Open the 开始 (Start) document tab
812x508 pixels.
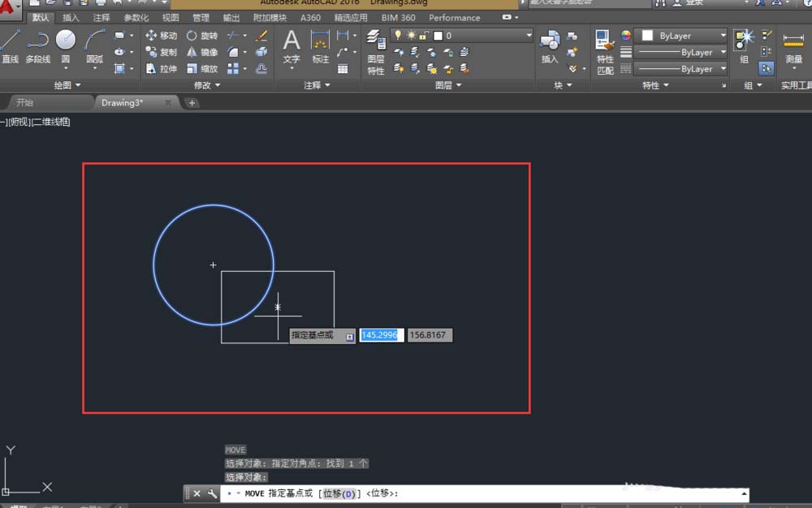pyautogui.click(x=25, y=103)
